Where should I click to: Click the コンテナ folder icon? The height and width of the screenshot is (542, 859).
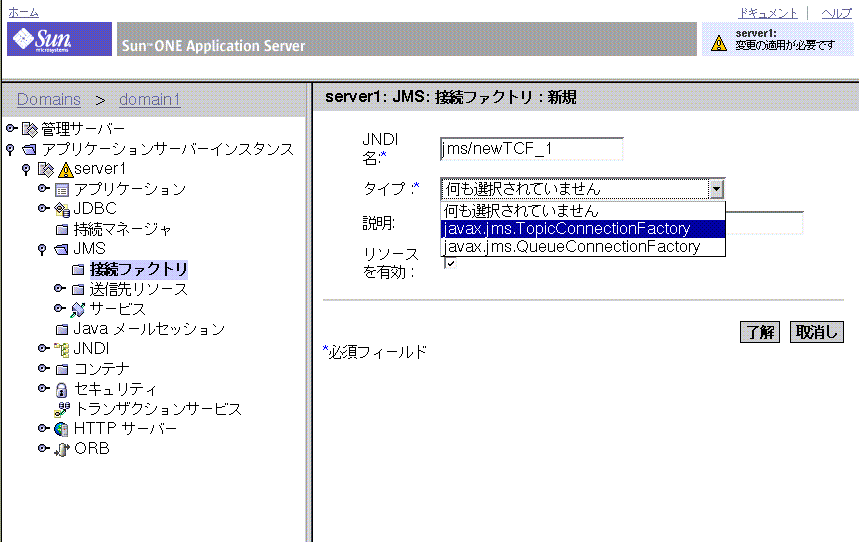pyautogui.click(x=62, y=369)
